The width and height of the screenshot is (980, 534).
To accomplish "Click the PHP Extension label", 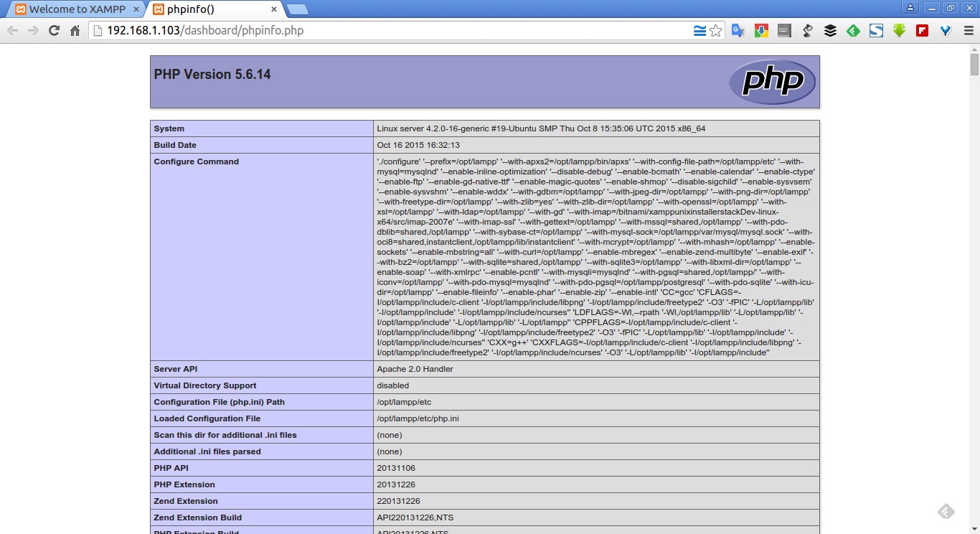I will pyautogui.click(x=184, y=484).
